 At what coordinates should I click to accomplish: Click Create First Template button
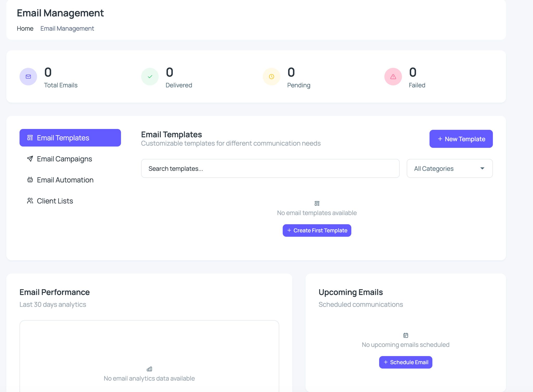tap(317, 230)
